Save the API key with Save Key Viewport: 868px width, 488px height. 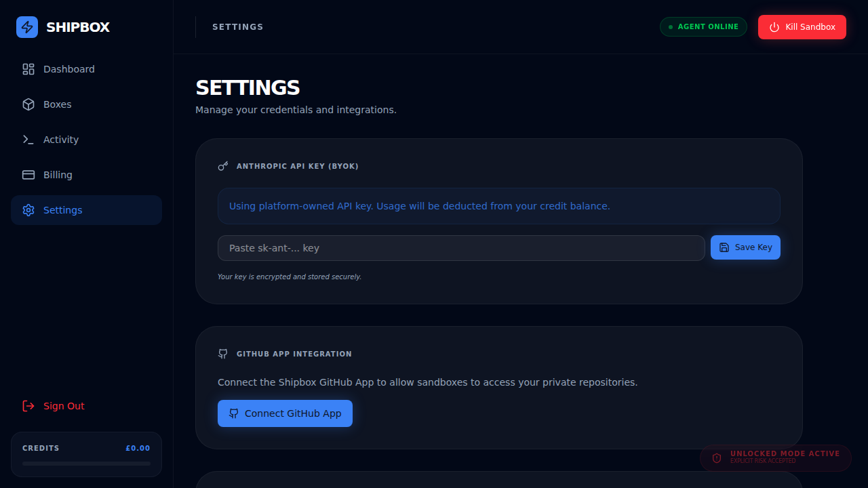pos(745,247)
